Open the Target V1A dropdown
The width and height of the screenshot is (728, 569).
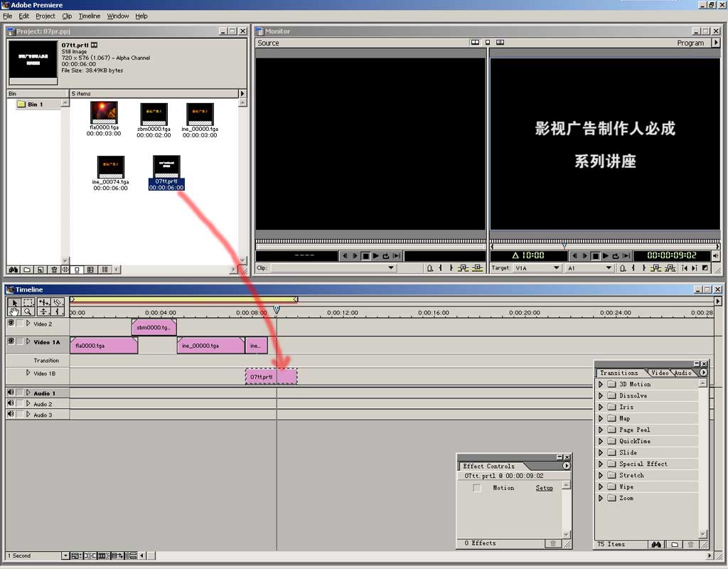pyautogui.click(x=556, y=268)
